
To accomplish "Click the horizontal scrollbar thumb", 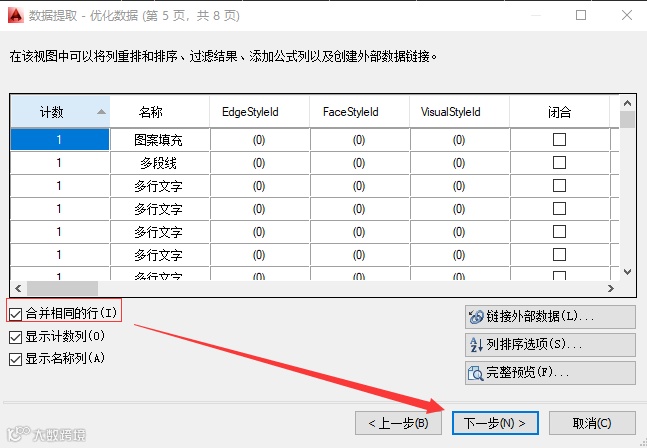I will [62, 288].
